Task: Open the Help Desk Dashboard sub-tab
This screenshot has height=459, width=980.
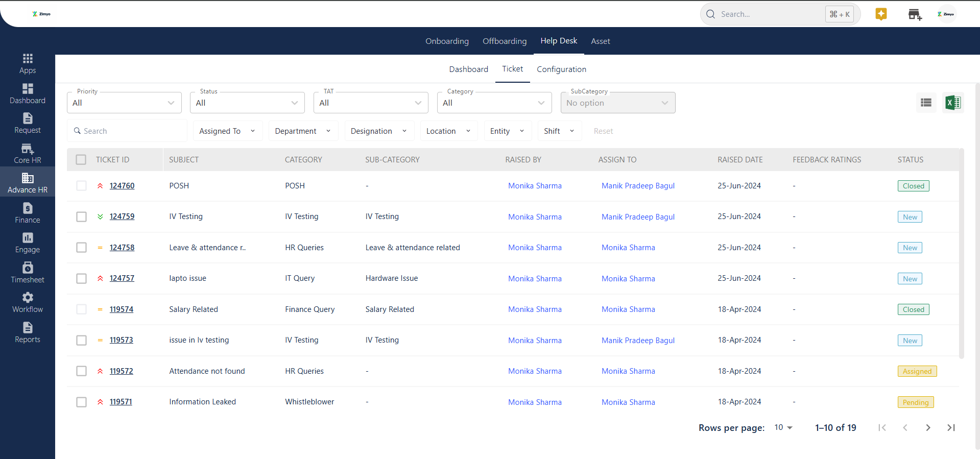Action: pyautogui.click(x=469, y=69)
